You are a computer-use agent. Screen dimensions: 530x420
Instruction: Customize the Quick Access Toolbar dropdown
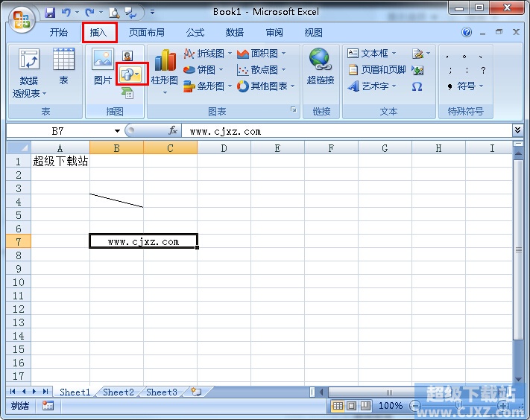(153, 12)
